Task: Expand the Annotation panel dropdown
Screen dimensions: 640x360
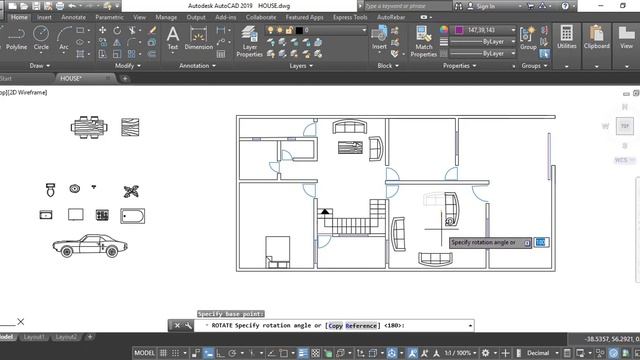Action: click(x=198, y=65)
